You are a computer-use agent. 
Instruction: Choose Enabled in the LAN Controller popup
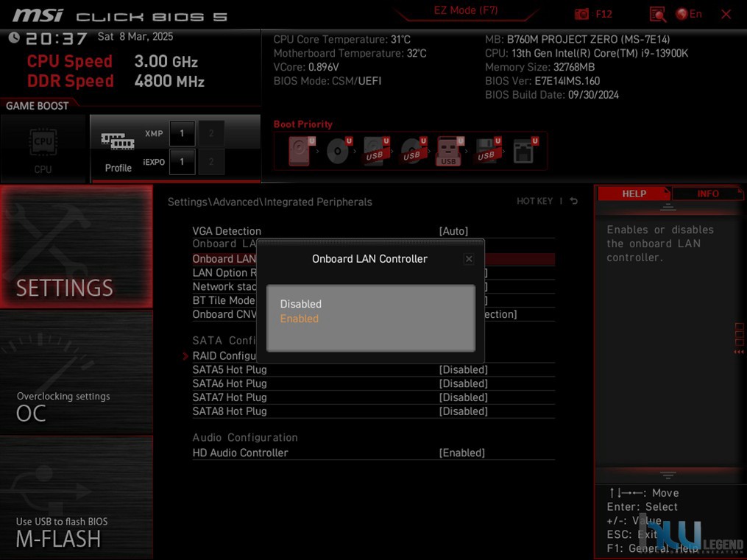point(300,319)
